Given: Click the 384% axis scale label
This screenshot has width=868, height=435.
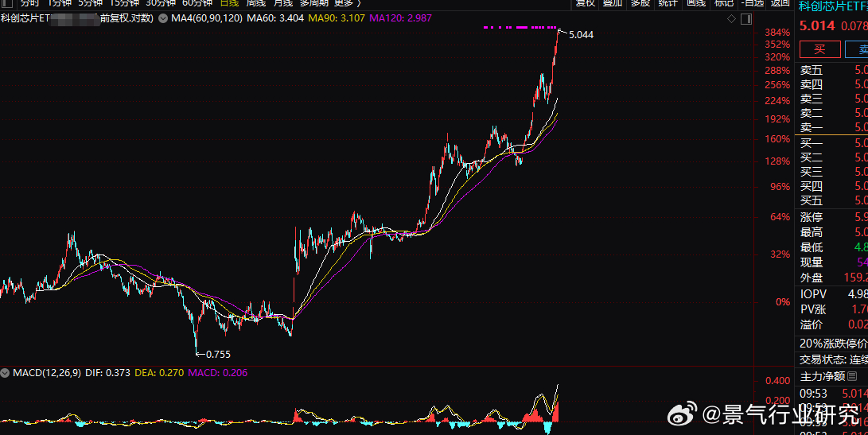Looking at the screenshot, I should click(777, 32).
